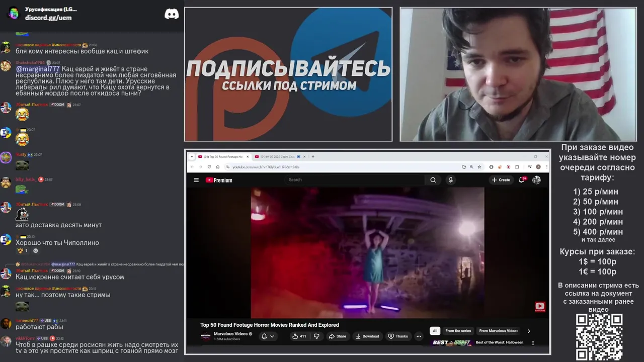Select the All filter chip

(x=435, y=331)
